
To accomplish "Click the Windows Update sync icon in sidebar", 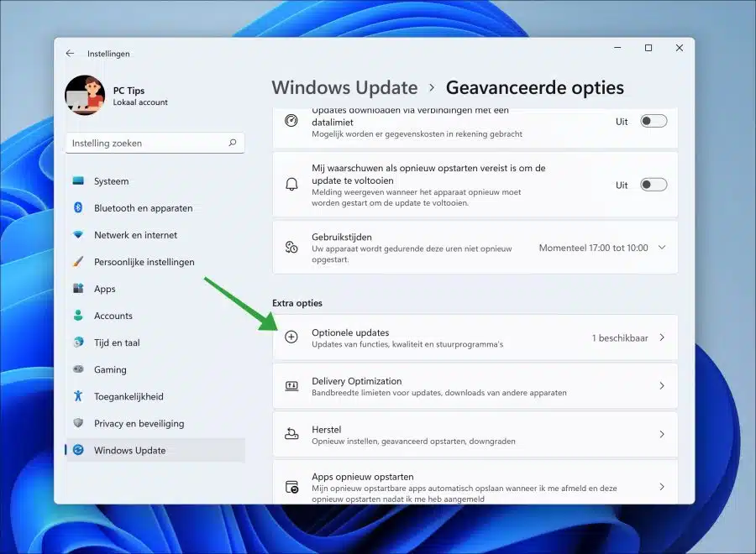I will point(78,450).
